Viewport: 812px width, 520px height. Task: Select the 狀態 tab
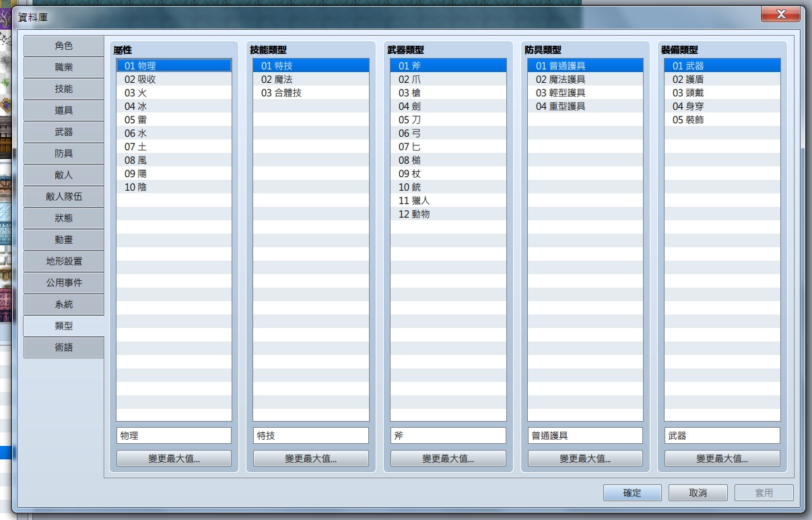tap(64, 218)
